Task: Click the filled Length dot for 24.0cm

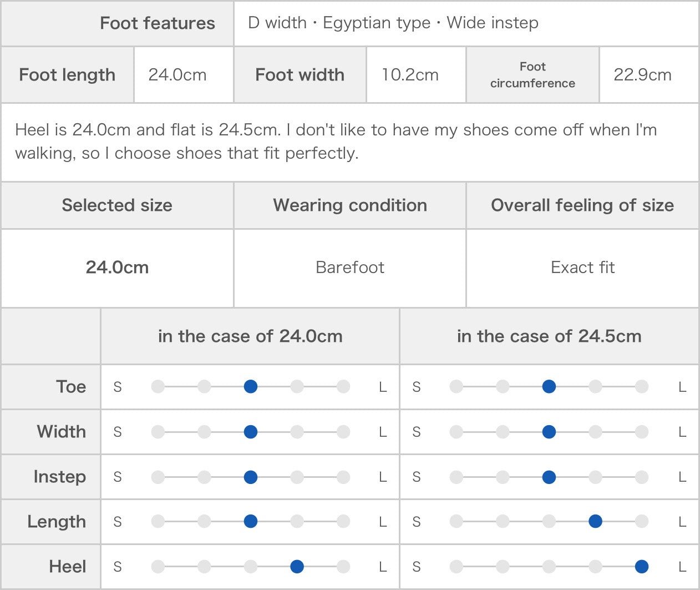Action: pyautogui.click(x=251, y=521)
